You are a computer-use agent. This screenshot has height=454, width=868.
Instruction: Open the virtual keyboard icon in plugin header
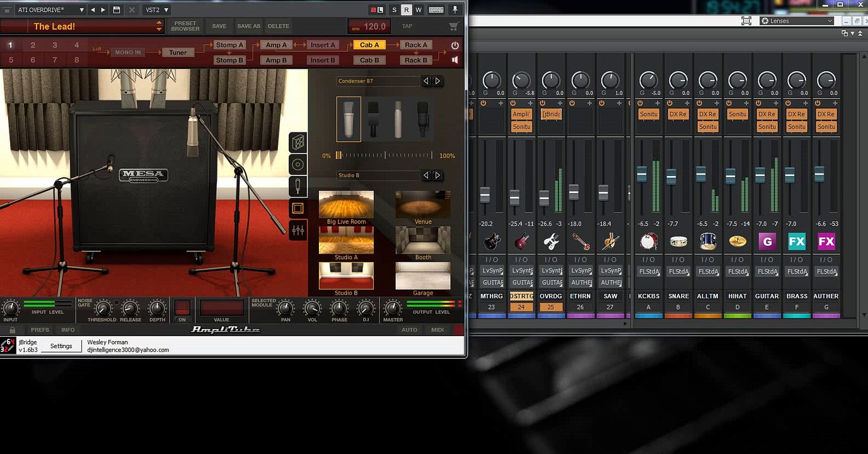[x=436, y=10]
